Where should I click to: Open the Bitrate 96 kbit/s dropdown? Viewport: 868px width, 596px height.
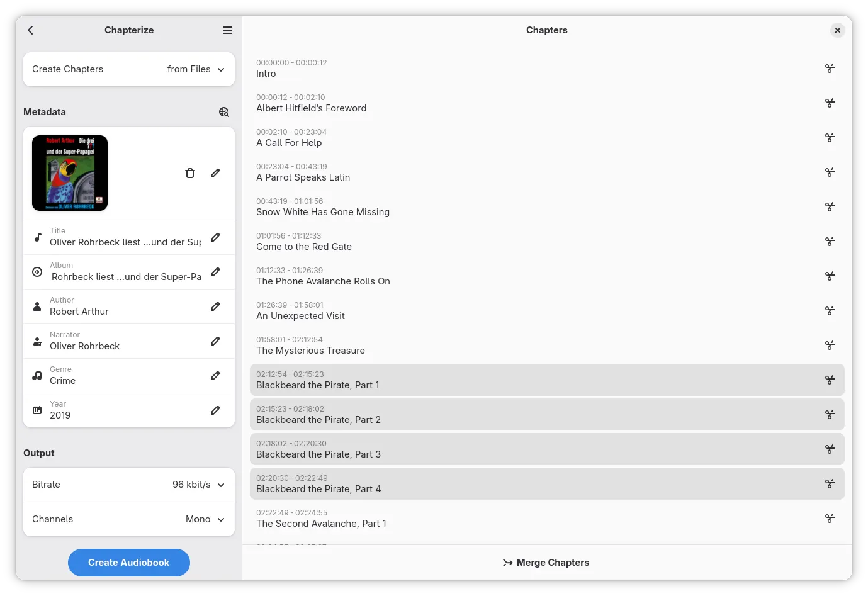(129, 485)
